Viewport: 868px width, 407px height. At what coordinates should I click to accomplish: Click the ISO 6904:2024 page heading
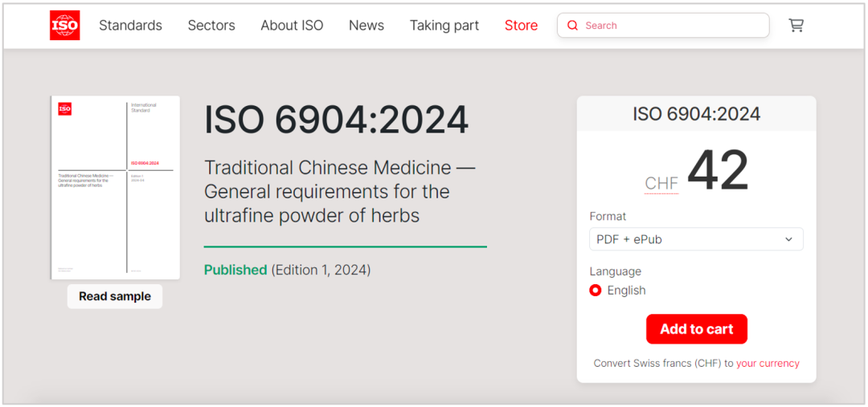pyautogui.click(x=336, y=120)
